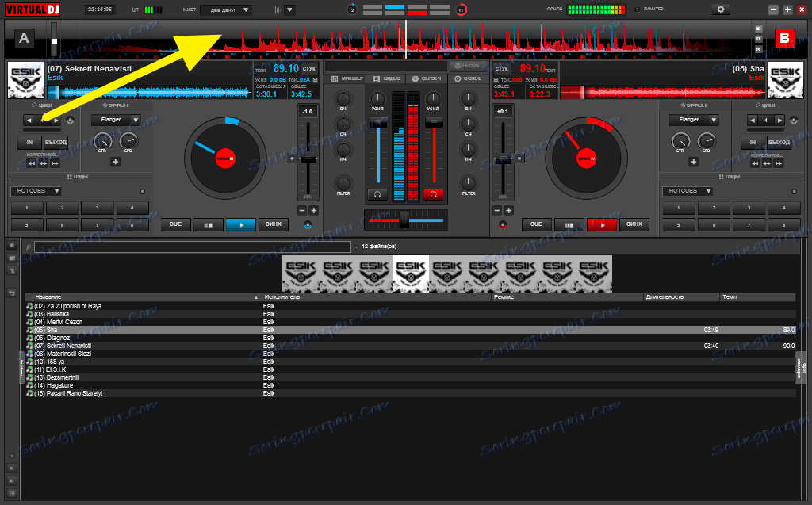Start playback on deck B with red play button

point(602,225)
